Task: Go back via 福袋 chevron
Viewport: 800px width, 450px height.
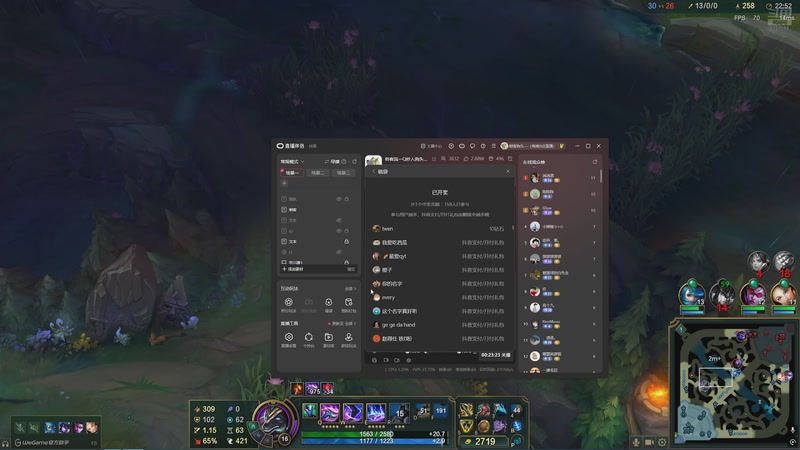Action: tap(374, 172)
